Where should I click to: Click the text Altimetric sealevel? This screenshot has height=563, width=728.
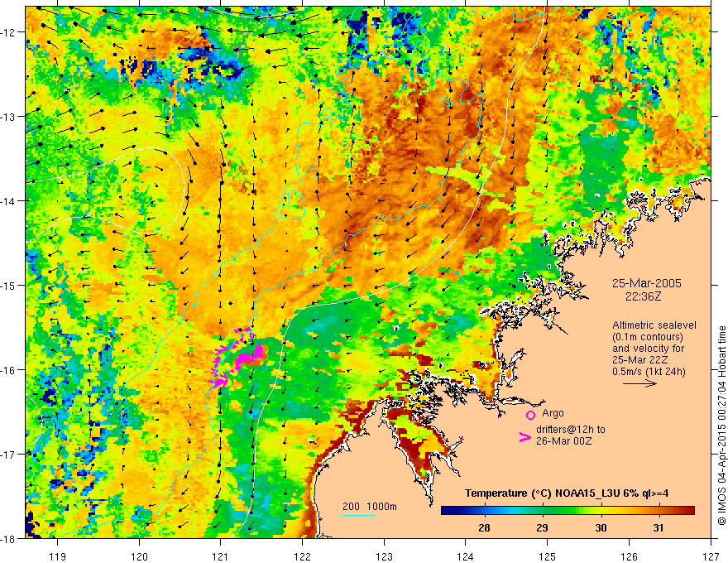654,325
